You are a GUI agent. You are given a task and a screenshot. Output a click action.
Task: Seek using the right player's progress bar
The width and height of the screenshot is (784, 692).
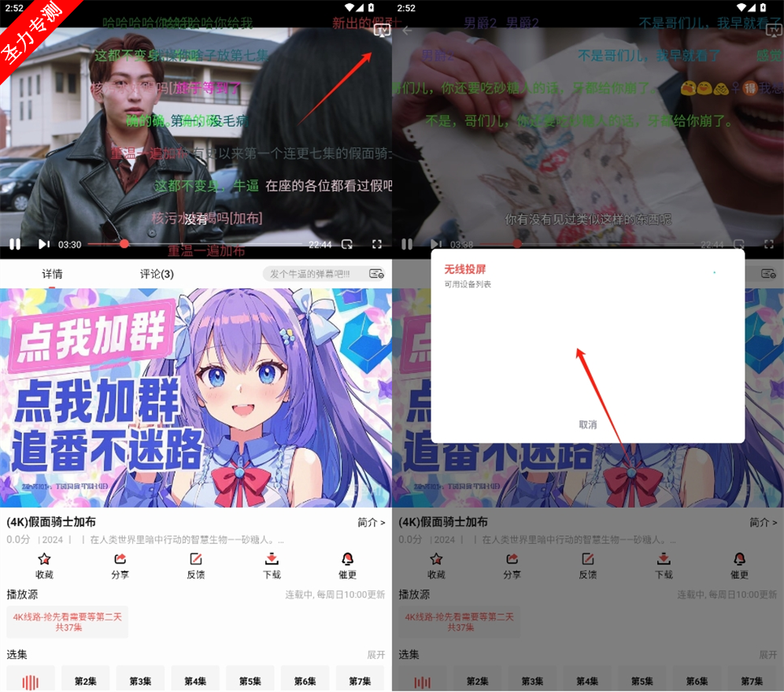pos(587,244)
